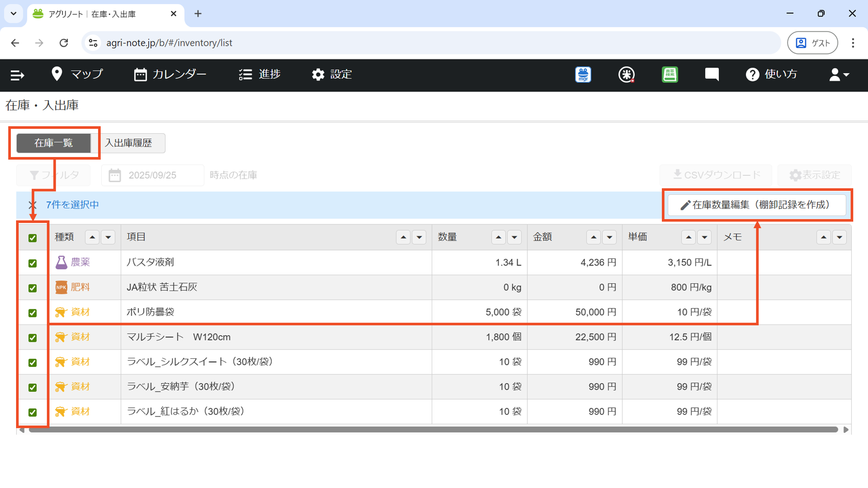Image resolution: width=868 pixels, height=488 pixels.
Task: Open the chat message bubble icon
Action: click(x=712, y=75)
